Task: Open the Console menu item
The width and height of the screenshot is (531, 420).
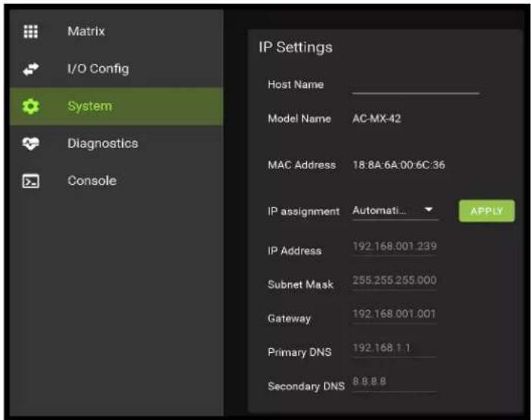Action: (x=116, y=181)
